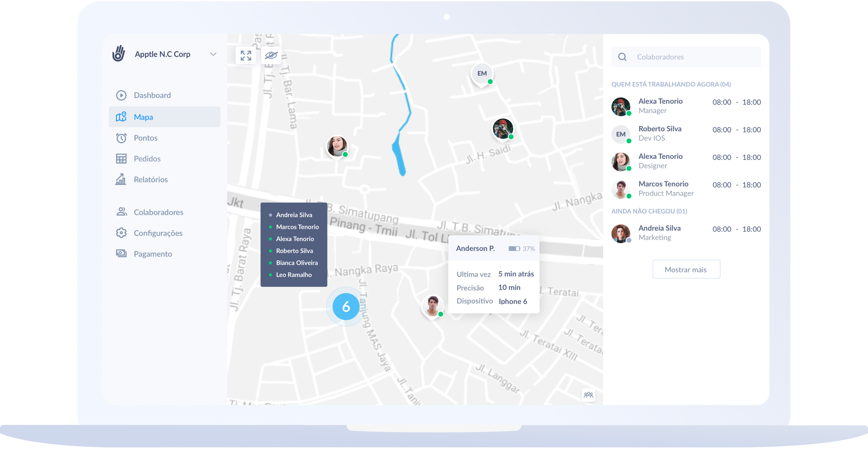The height and width of the screenshot is (449, 868).
Task: Click the search magnifier icon
Action: point(622,57)
